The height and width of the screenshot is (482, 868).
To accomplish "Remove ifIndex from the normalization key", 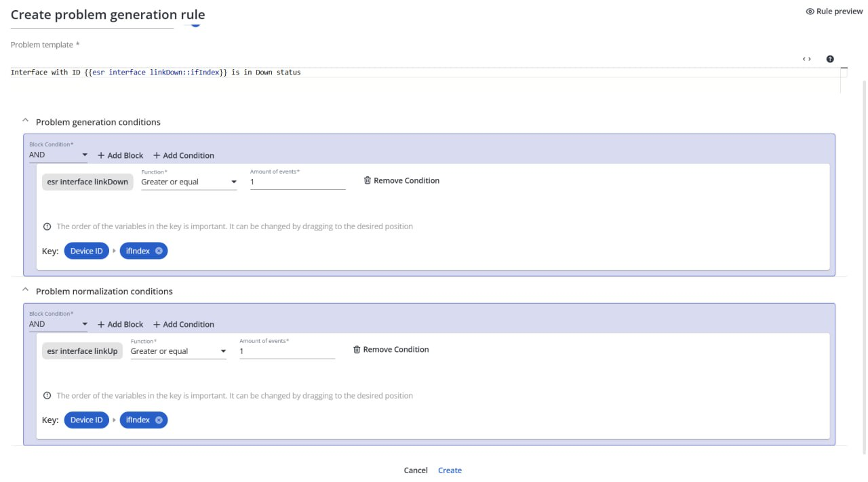I will [159, 420].
